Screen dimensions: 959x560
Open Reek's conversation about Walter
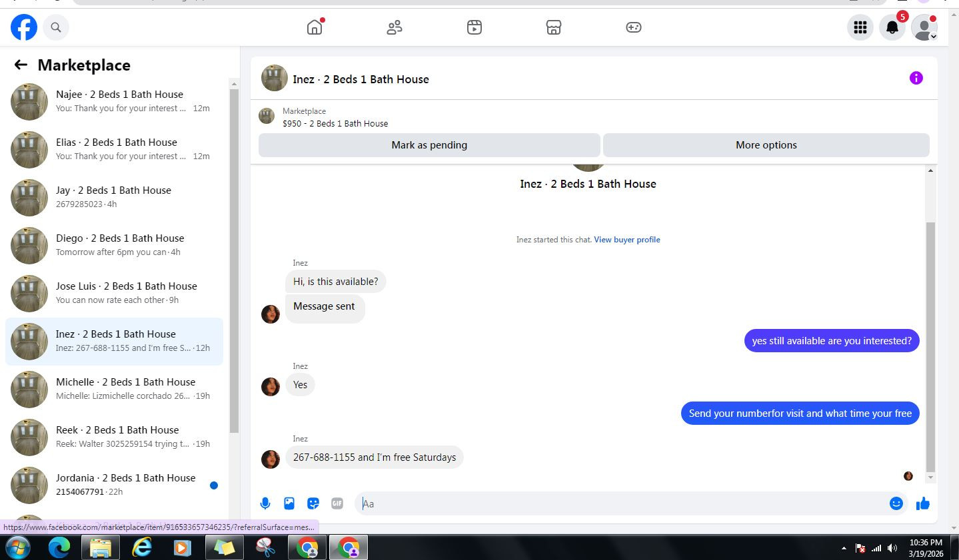point(115,437)
